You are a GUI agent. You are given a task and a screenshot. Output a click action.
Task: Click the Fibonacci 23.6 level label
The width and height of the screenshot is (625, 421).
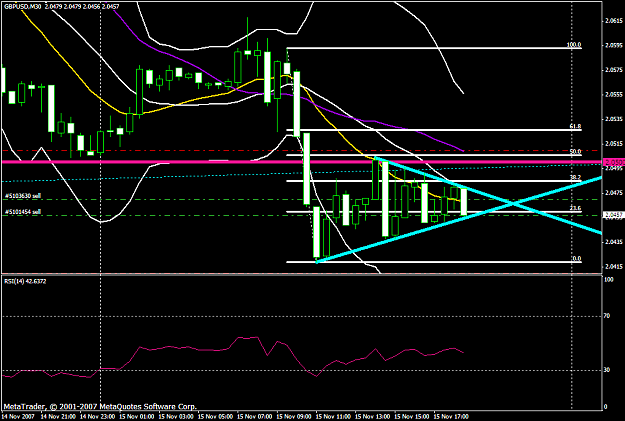pos(575,208)
